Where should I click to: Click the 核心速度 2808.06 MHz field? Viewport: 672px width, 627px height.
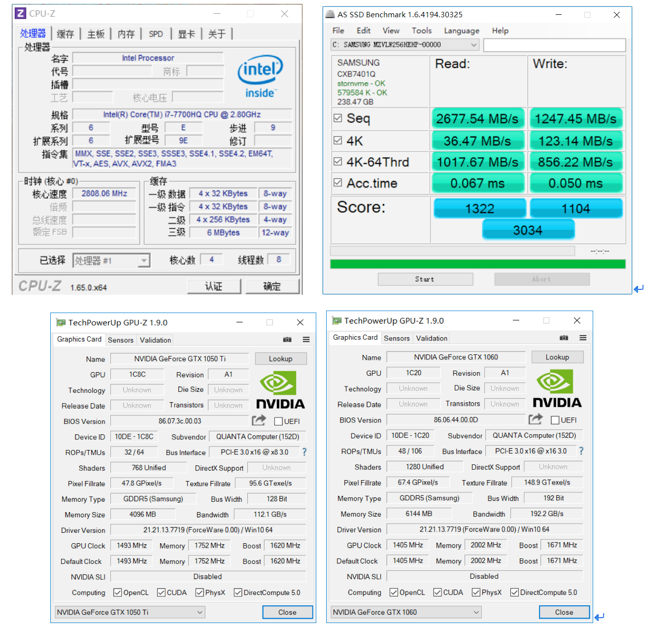104,193
